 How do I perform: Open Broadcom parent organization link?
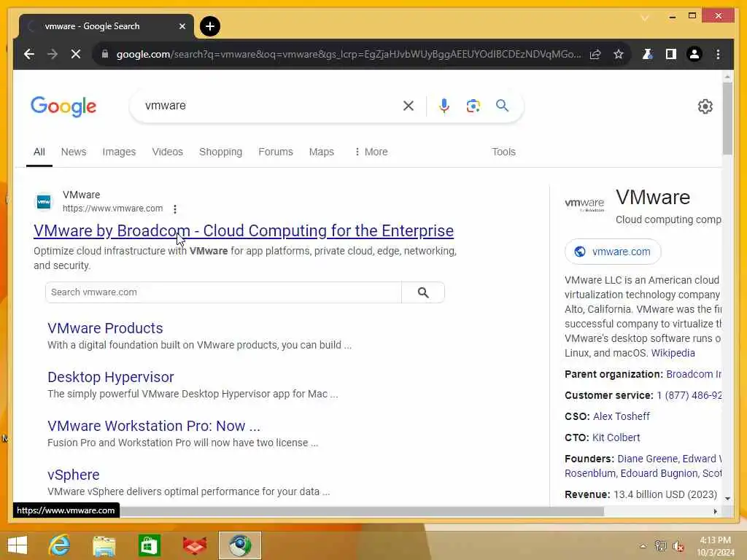tap(694, 374)
